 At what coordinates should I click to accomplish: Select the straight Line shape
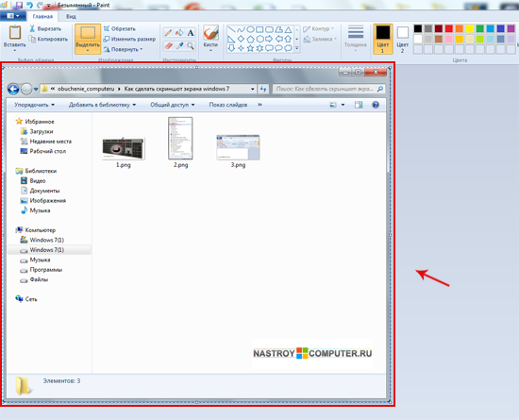(x=231, y=30)
